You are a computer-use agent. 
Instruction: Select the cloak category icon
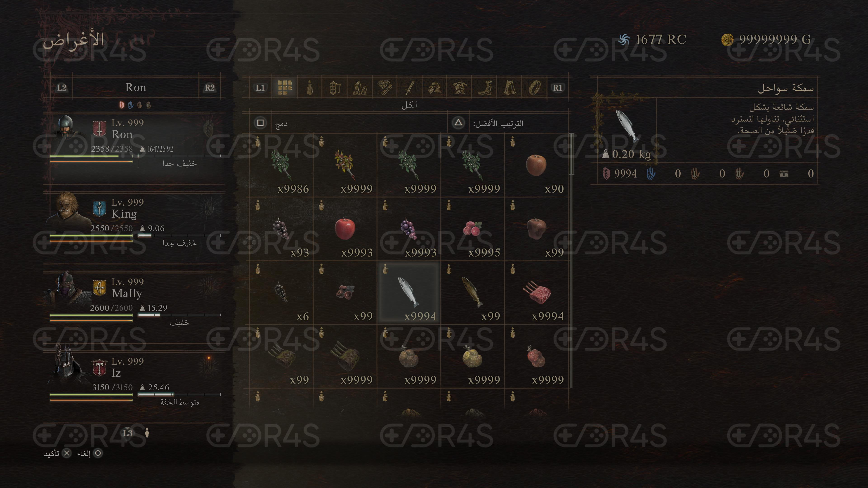coord(509,88)
